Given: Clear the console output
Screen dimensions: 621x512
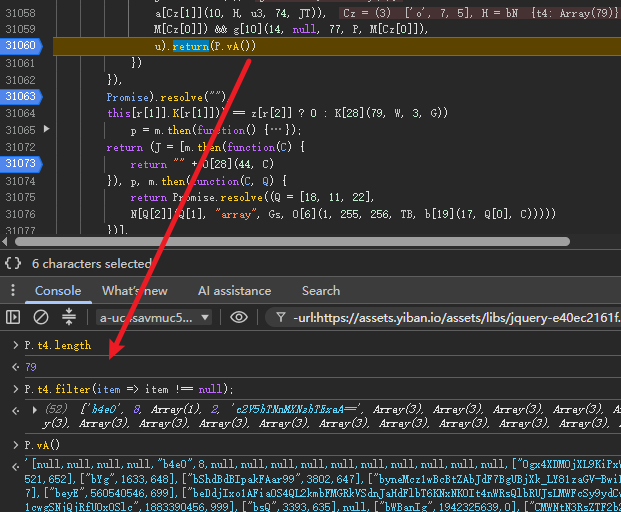Looking at the screenshot, I should tap(40, 317).
